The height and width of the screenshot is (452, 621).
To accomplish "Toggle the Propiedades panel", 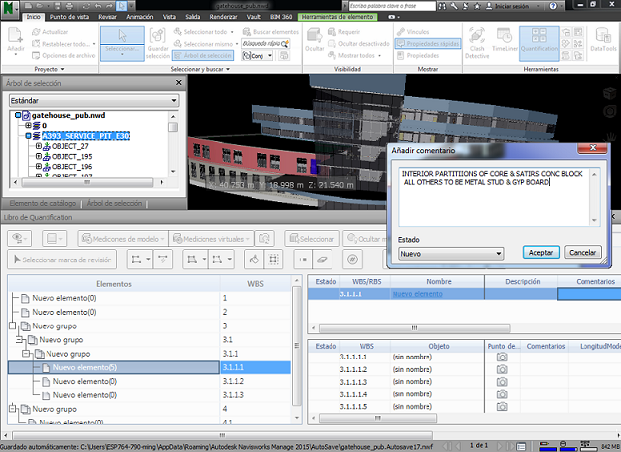I will coord(418,55).
